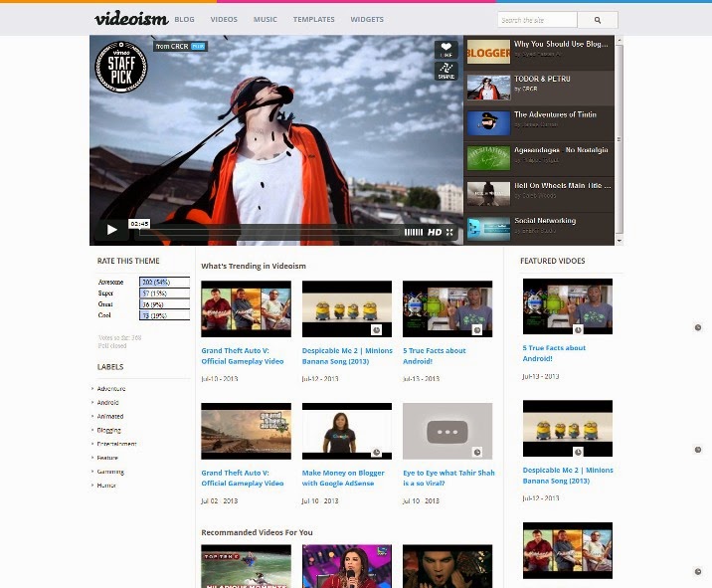Click trending Android facts thumbnail
The width and height of the screenshot is (712, 588).
pyautogui.click(x=447, y=309)
